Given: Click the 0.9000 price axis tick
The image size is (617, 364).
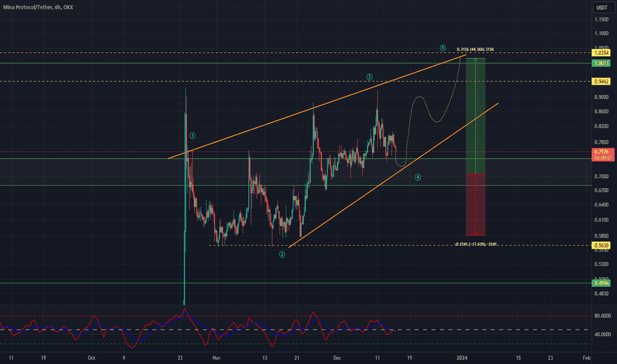Looking at the screenshot, I should pyautogui.click(x=602, y=97).
